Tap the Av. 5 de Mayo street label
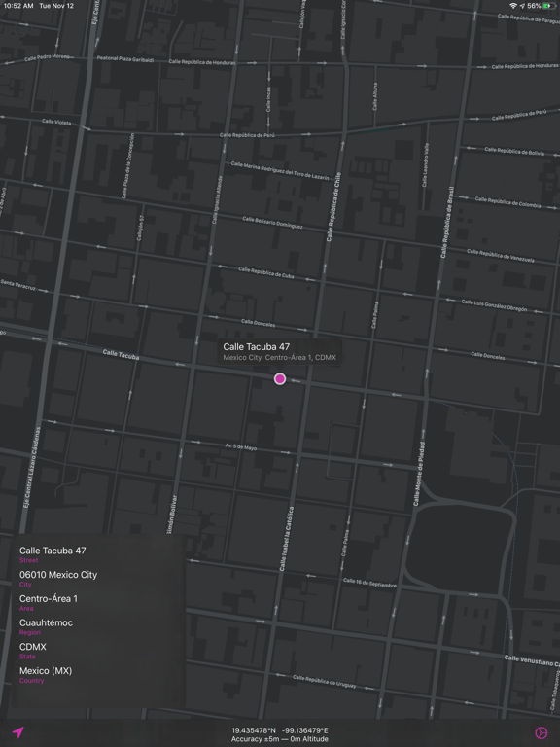Viewport: 560px width, 747px height. [241, 446]
